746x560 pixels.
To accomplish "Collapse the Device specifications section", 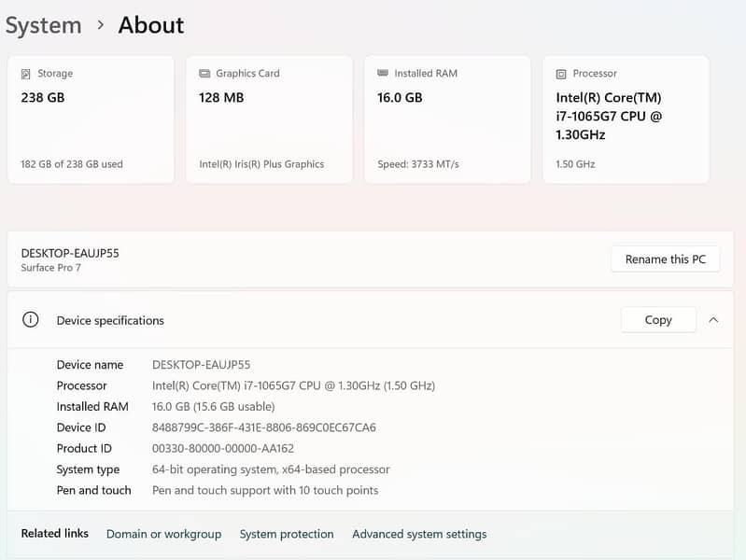I will [x=713, y=319].
